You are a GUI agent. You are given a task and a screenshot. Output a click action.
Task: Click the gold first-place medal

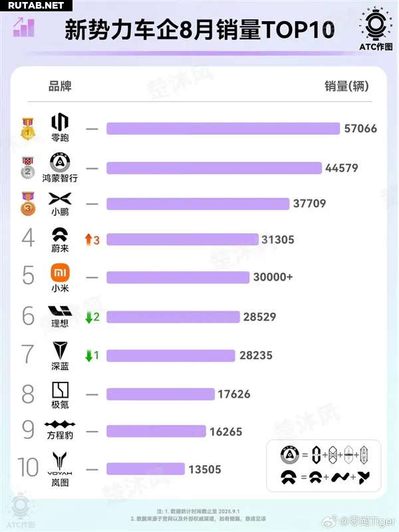28,129
